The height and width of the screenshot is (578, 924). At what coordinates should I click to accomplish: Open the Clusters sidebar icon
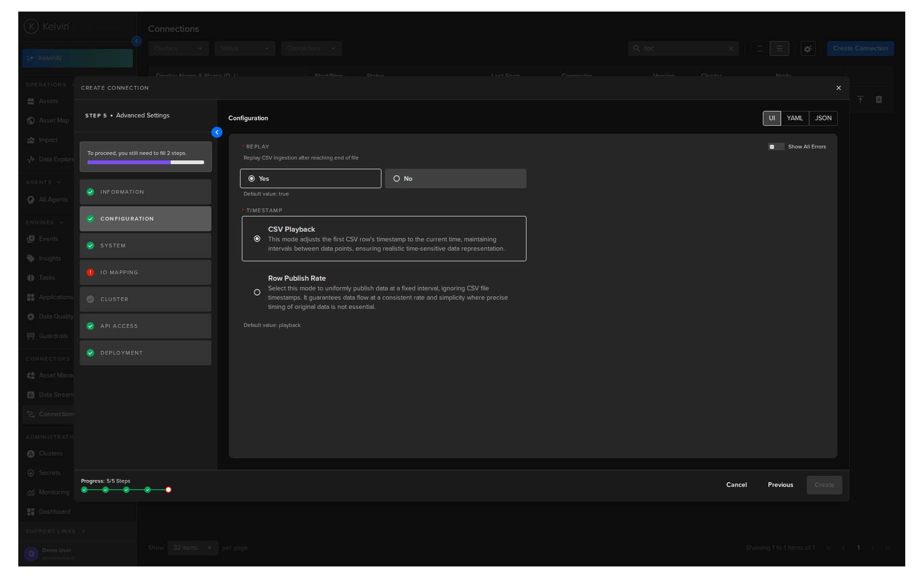31,454
